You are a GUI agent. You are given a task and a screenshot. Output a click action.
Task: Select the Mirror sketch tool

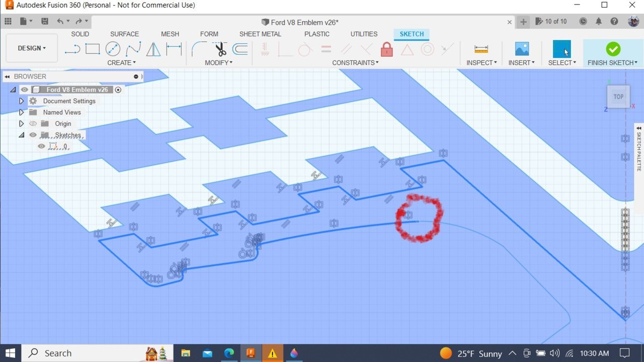pos(153,49)
